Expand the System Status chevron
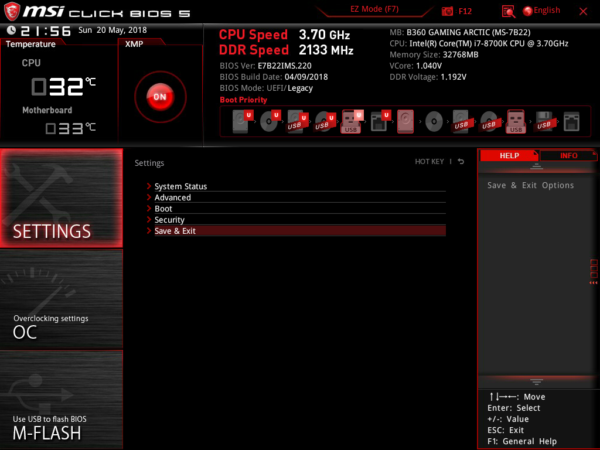 coord(149,186)
